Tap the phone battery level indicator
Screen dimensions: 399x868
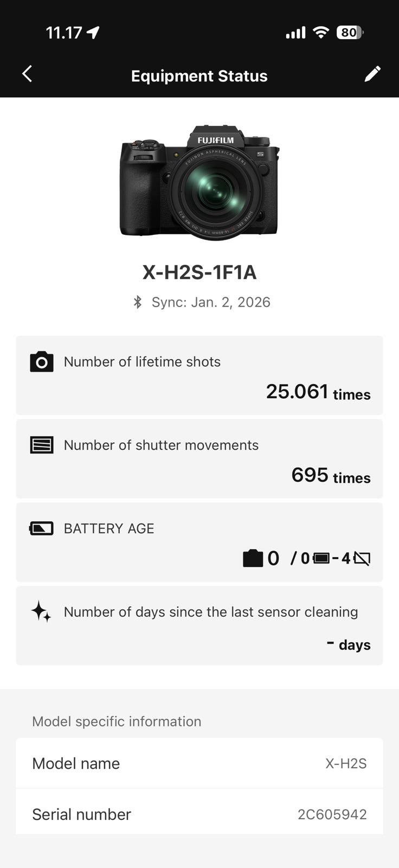click(350, 33)
